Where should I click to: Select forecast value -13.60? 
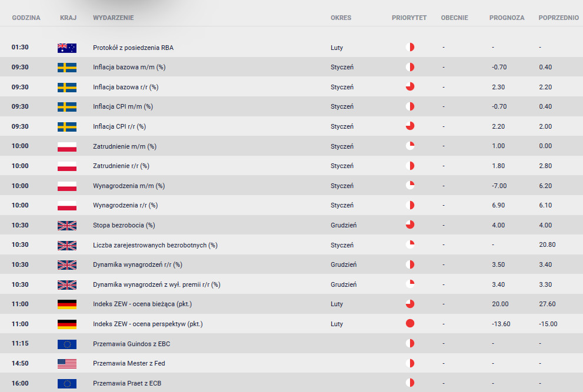point(501,324)
